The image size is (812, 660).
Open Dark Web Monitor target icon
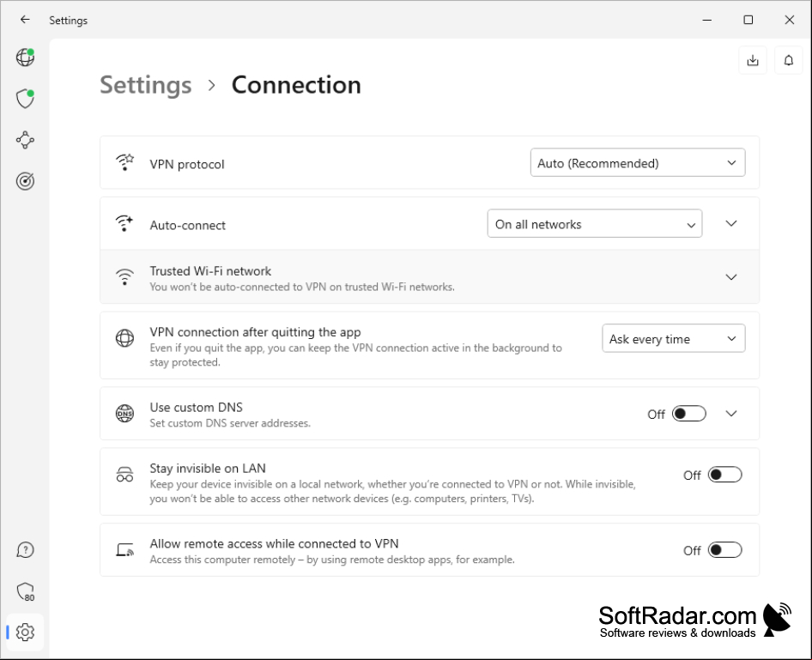(25, 181)
